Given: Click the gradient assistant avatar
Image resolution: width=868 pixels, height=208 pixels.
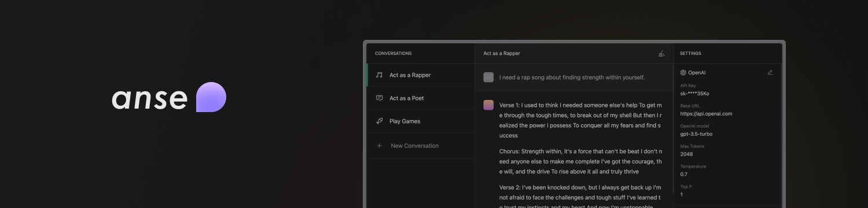Looking at the screenshot, I should coord(489,105).
